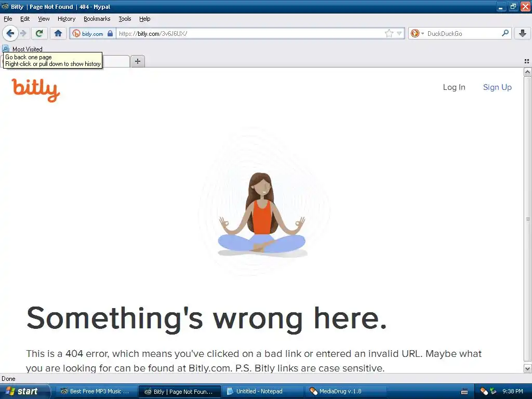Image resolution: width=532 pixels, height=399 pixels.
Task: Open the Bookmarks menu
Action: point(97,19)
